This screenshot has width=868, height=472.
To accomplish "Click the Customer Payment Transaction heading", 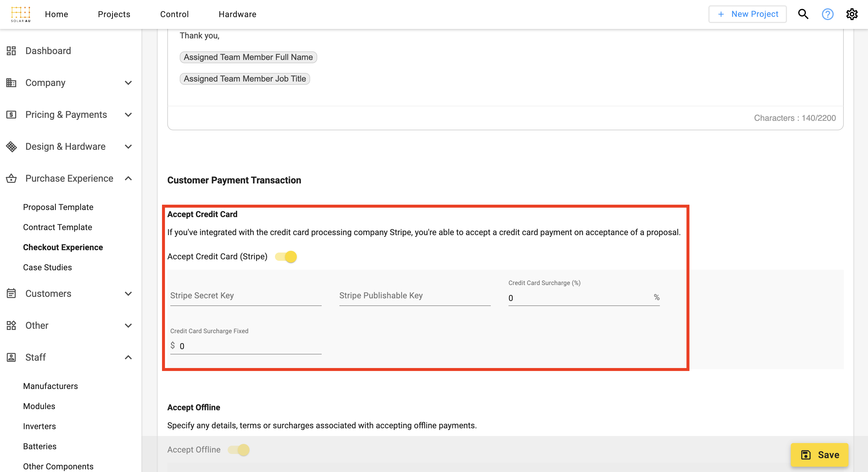I will point(234,180).
